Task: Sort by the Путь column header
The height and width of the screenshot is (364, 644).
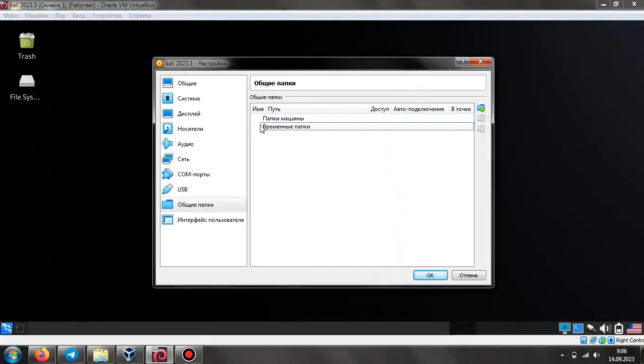Action: click(x=317, y=109)
